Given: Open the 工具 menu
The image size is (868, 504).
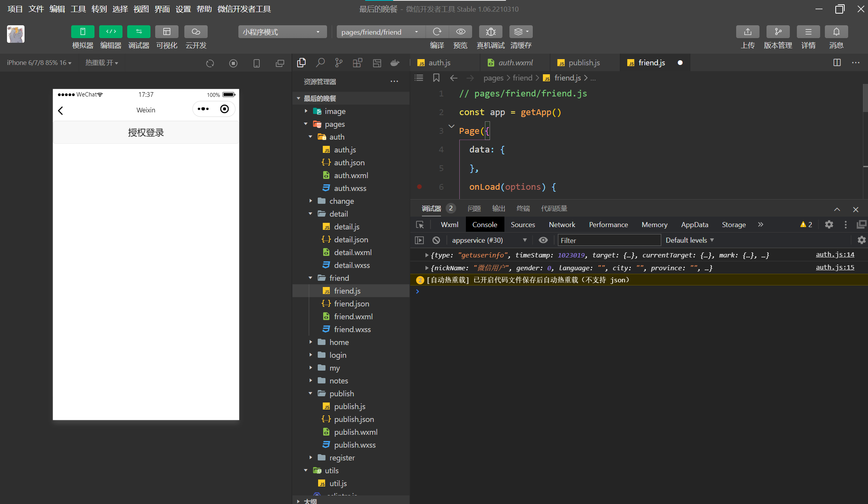Looking at the screenshot, I should click(x=78, y=9).
